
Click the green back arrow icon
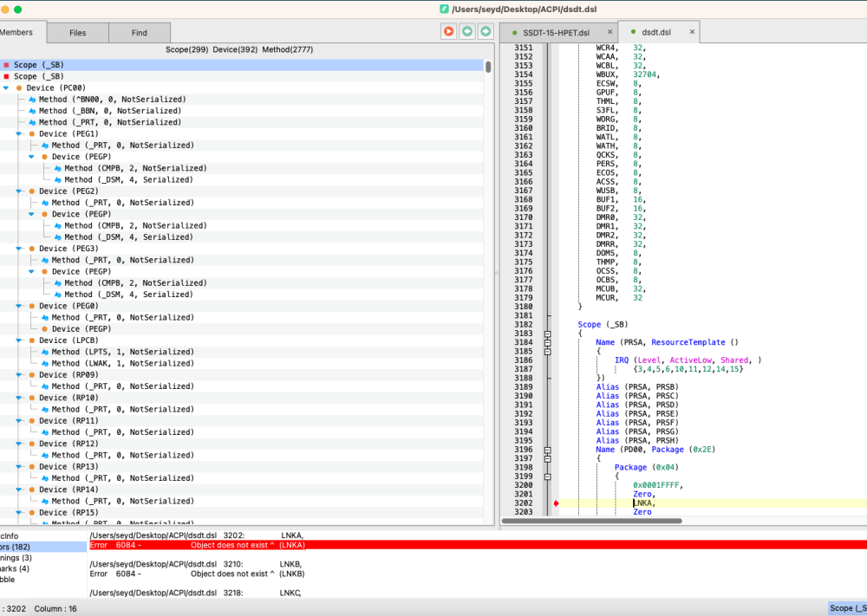[x=467, y=31]
